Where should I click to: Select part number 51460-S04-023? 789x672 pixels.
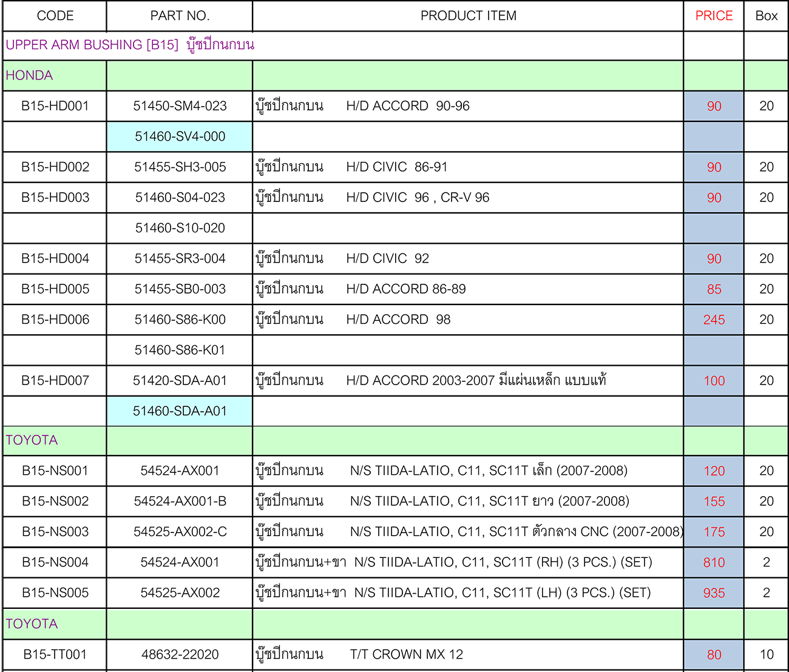pyautogui.click(x=180, y=197)
